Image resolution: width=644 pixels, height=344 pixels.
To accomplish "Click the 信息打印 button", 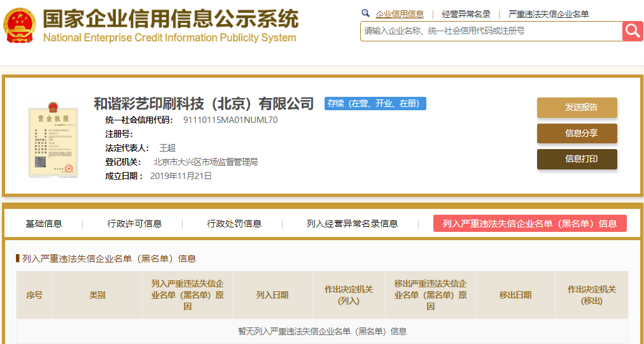I will click(577, 159).
